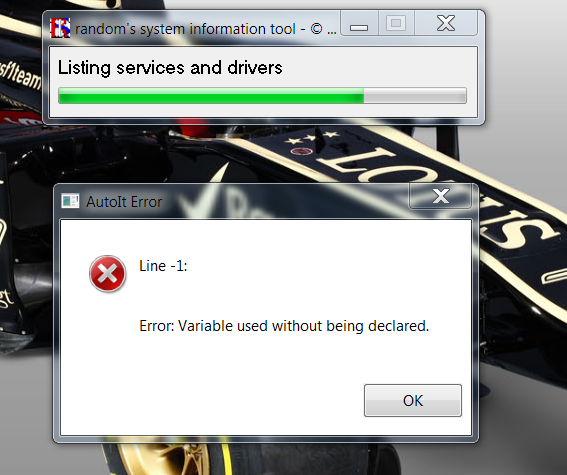Viewport: 567px width, 475px height.
Task: Click the green filled part of progress bar
Action: coord(211,95)
